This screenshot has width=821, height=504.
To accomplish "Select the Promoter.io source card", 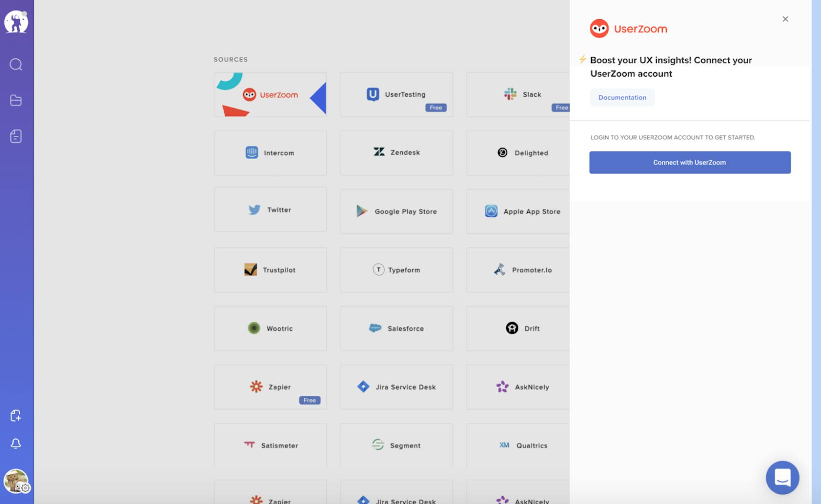I will tap(518, 270).
